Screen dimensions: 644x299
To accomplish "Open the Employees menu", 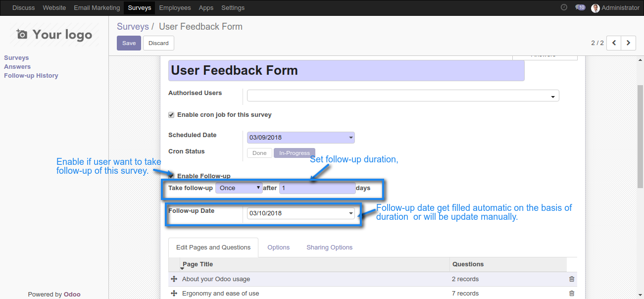I will tap(175, 8).
